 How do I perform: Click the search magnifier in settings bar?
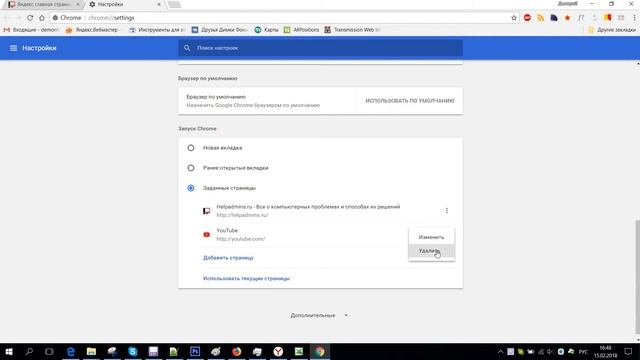tap(187, 48)
